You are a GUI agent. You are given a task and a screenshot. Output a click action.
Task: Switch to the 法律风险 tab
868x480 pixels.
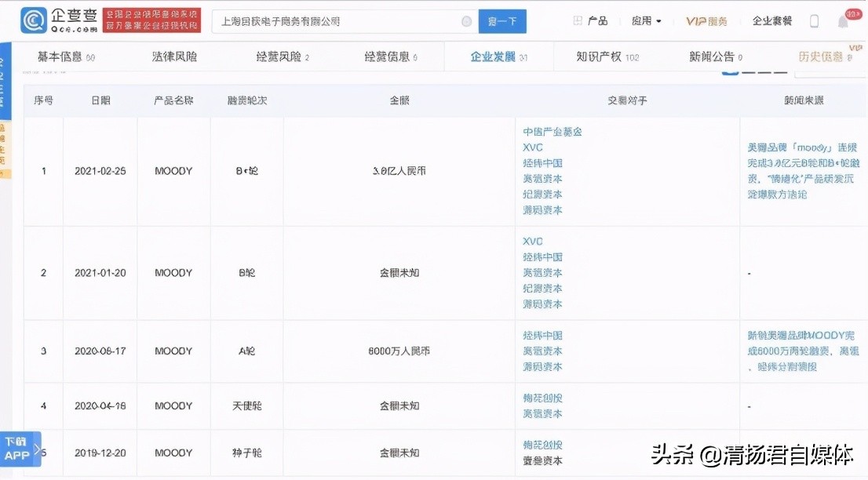click(x=174, y=56)
